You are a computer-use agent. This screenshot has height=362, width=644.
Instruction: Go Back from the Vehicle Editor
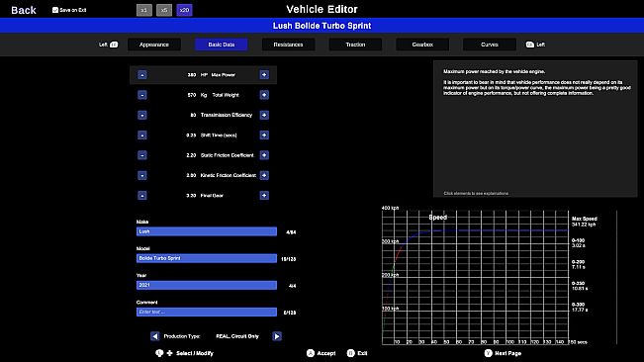coord(24,10)
